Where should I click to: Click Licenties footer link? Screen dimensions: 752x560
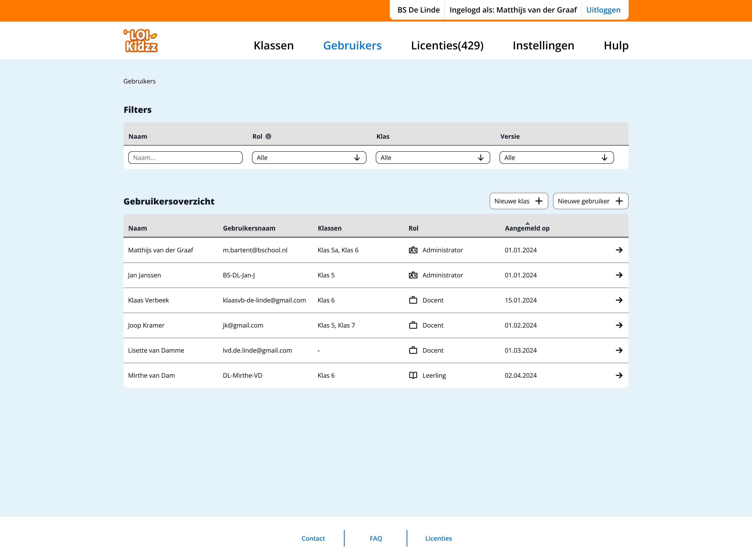pos(438,538)
